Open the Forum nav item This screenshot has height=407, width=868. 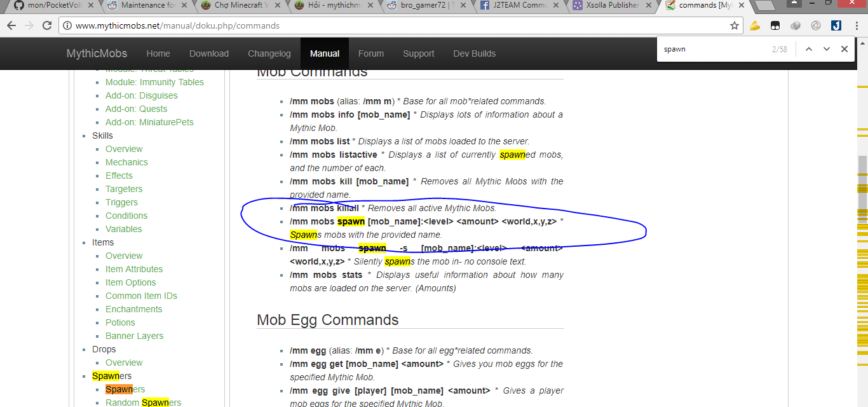tap(371, 53)
